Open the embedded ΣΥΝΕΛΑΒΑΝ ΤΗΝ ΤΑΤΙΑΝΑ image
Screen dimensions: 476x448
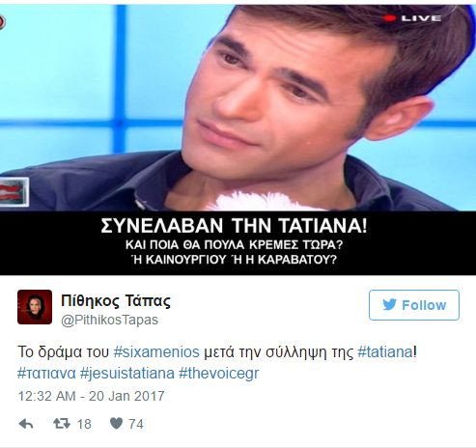[x=238, y=140]
